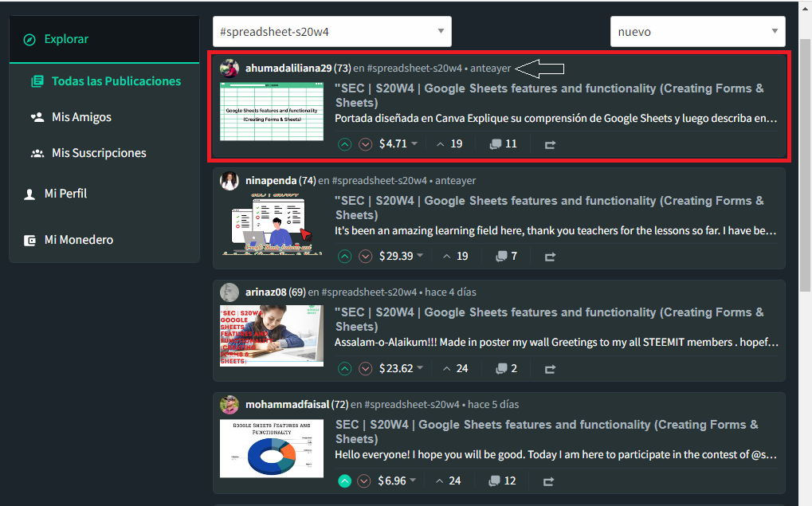Resteem the ninapenda post
The height and width of the screenshot is (506, 812).
point(550,257)
